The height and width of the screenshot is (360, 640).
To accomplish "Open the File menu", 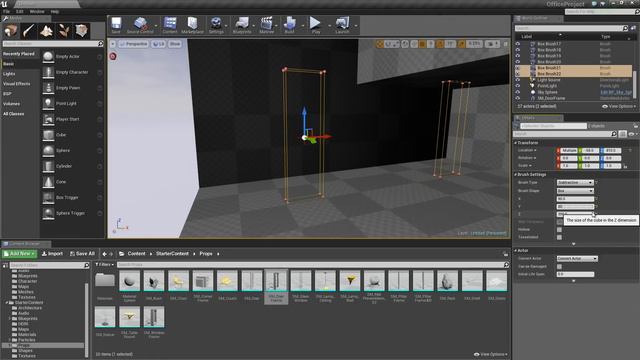I will click(x=7, y=11).
